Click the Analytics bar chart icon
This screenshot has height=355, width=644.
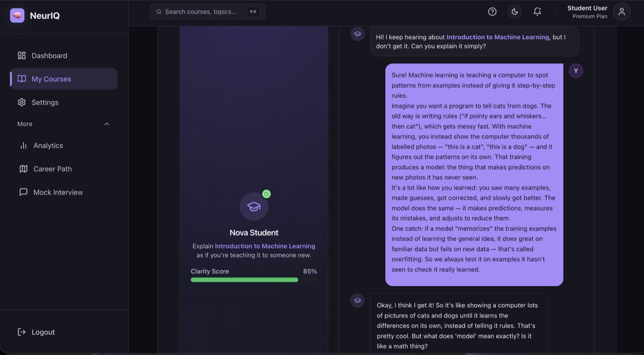[x=24, y=146]
